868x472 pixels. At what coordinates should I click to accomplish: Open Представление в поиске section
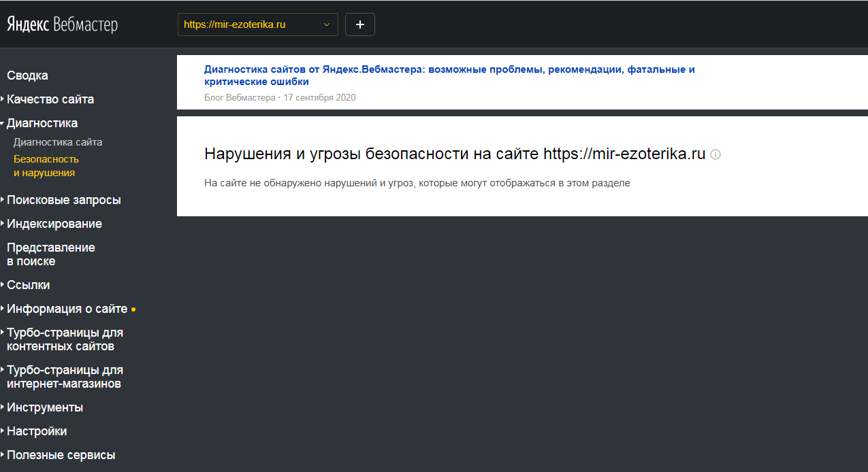coord(51,254)
